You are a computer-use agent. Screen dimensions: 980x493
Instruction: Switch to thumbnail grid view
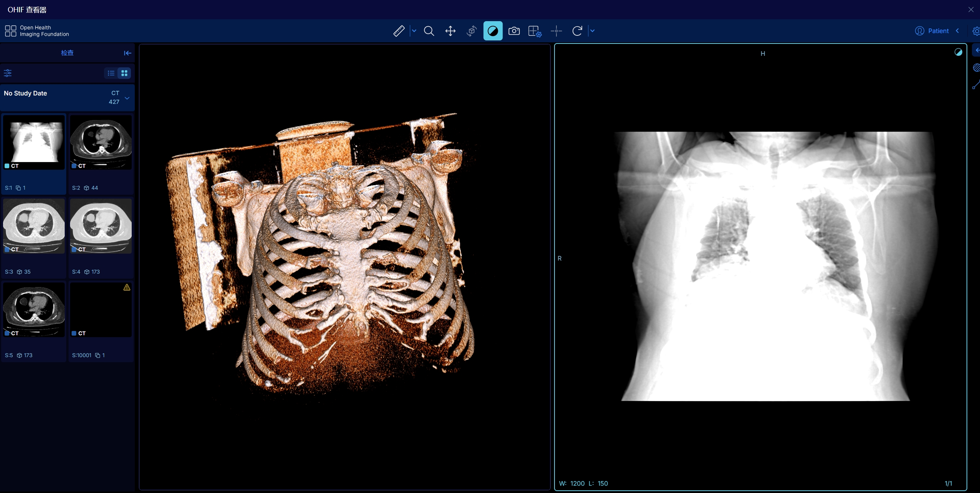[x=124, y=73]
